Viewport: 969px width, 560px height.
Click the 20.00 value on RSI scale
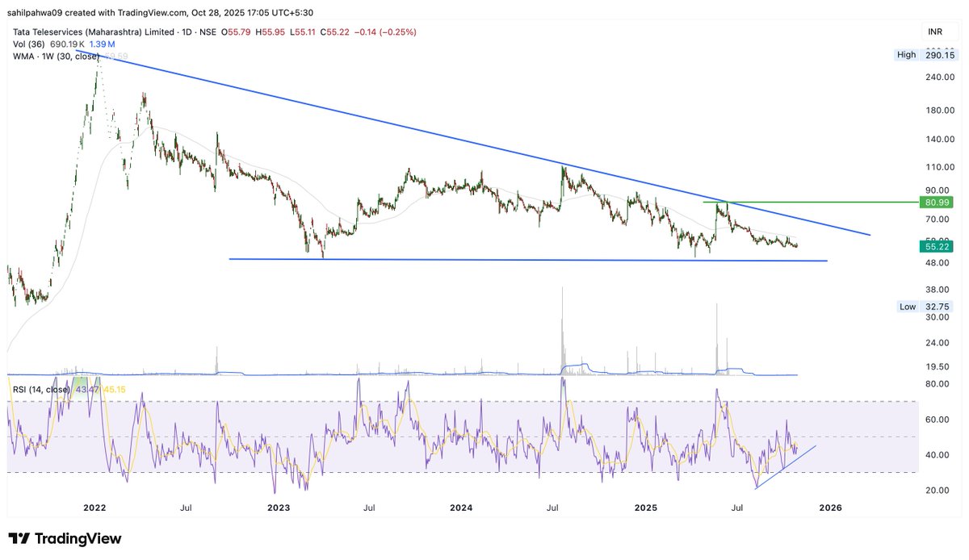937,491
